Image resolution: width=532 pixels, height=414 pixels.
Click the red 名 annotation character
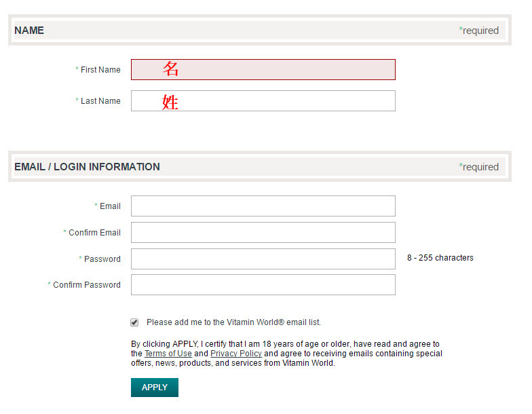point(170,69)
